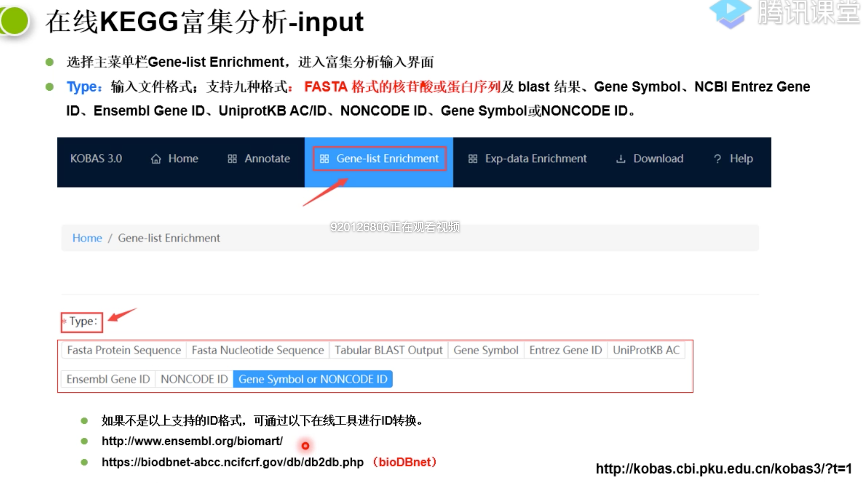Click the Help question mark icon
This screenshot has width=868, height=485.
(x=717, y=159)
